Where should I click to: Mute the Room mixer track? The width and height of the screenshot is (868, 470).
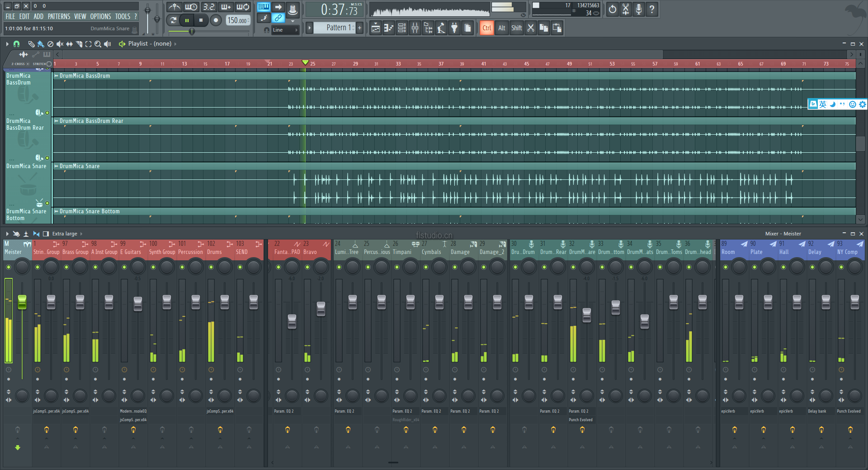(x=725, y=267)
